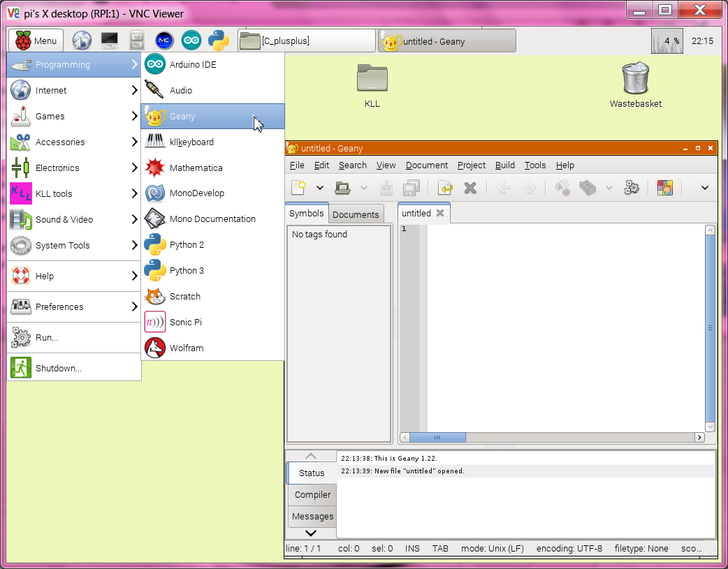
Task: Click the Open file folder icon in Geany
Action: pos(342,187)
